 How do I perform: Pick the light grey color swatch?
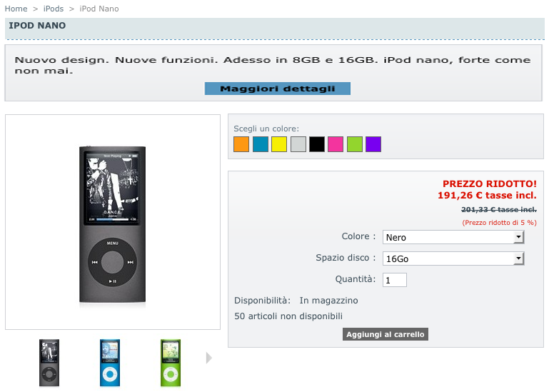click(x=298, y=144)
